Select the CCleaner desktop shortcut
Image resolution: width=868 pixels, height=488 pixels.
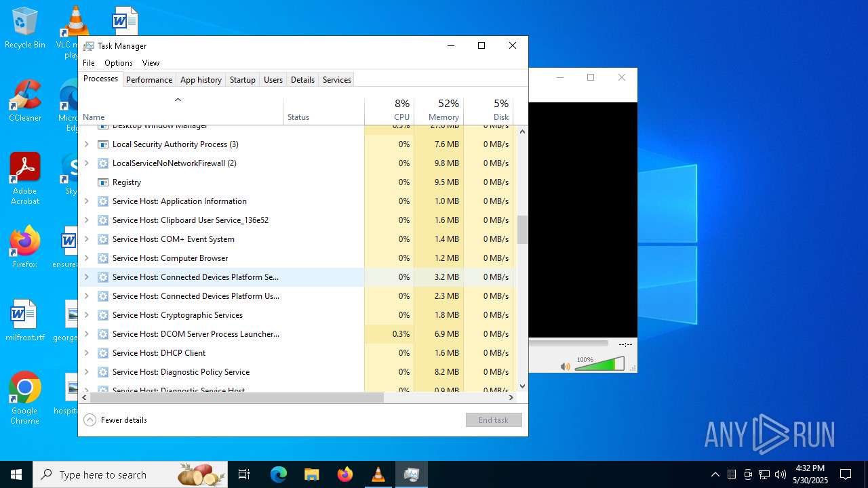pos(24,101)
